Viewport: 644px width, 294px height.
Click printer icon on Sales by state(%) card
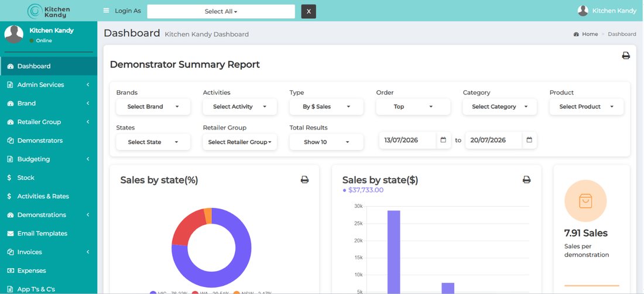304,179
